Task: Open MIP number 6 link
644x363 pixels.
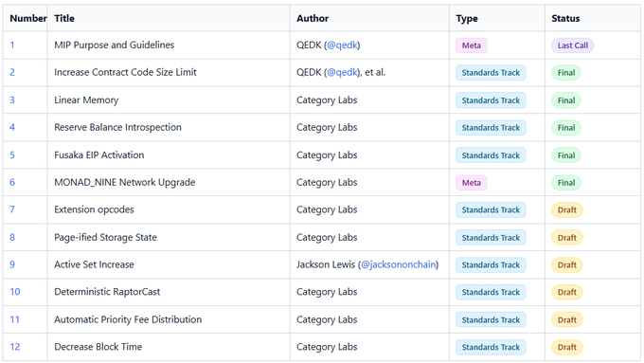Action: click(x=12, y=182)
